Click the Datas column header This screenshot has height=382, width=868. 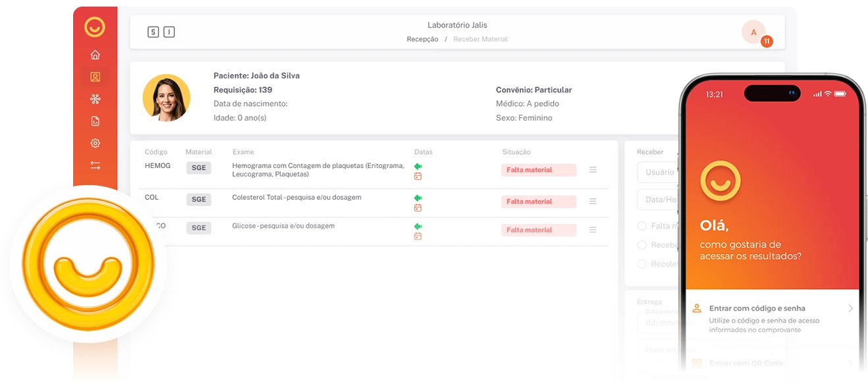pos(423,152)
